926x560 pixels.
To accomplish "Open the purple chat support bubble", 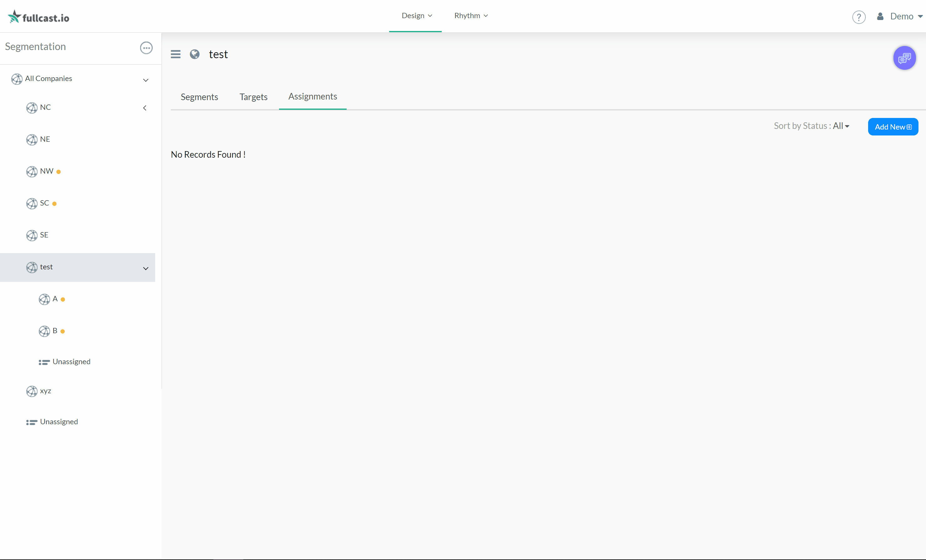I will 904,58.
